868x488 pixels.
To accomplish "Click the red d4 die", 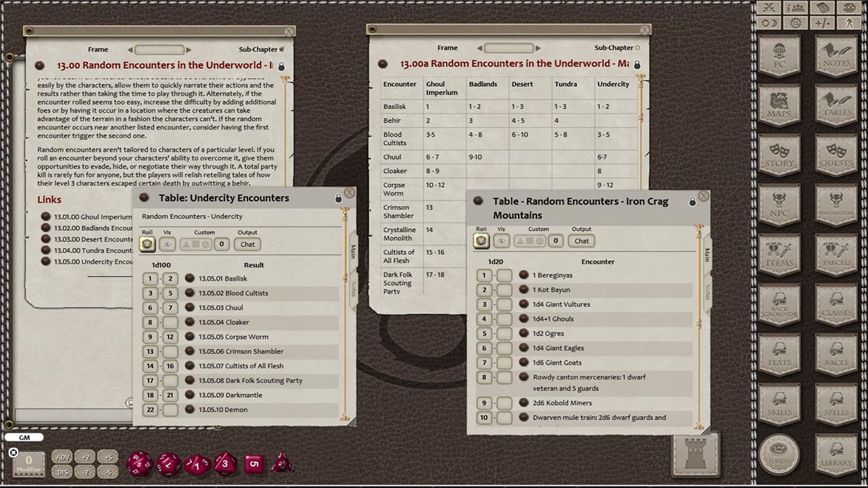I will 282,463.
